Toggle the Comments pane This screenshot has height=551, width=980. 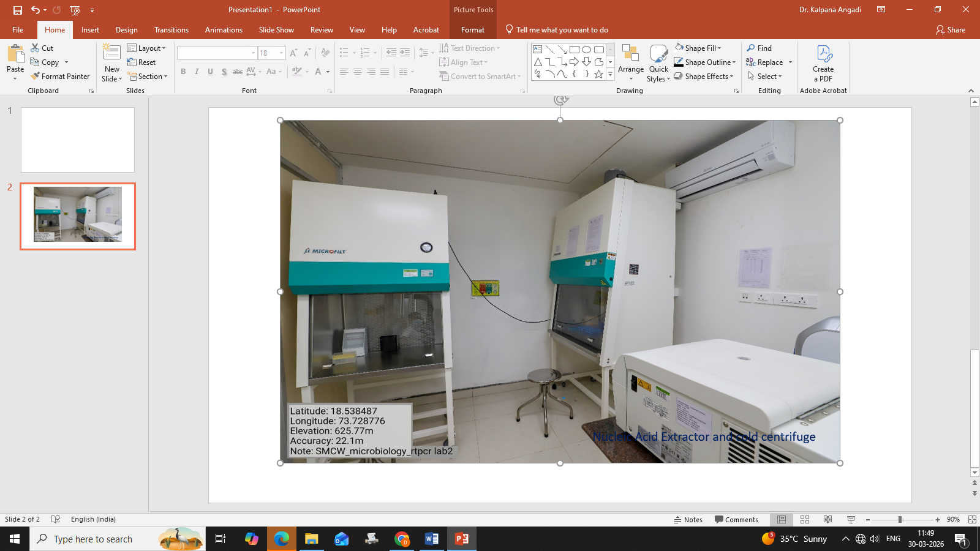(x=736, y=520)
